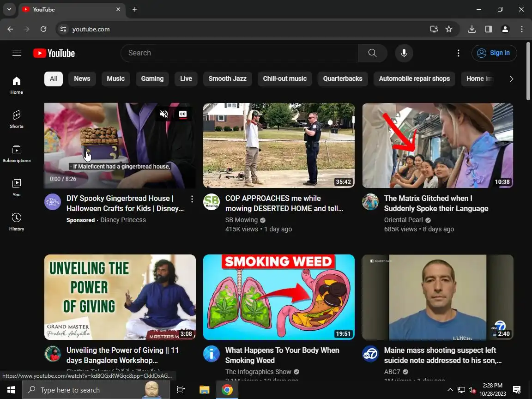Click The Infographics Show channel avatar

click(x=212, y=354)
